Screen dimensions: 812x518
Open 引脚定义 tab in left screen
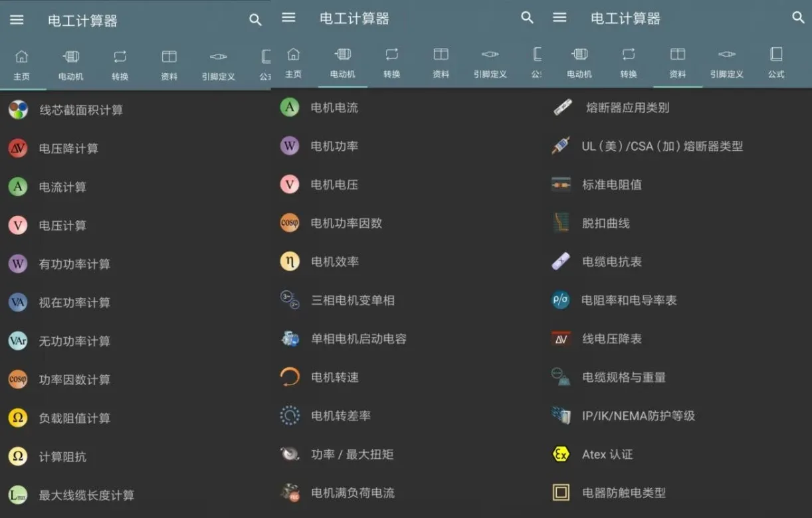click(219, 65)
